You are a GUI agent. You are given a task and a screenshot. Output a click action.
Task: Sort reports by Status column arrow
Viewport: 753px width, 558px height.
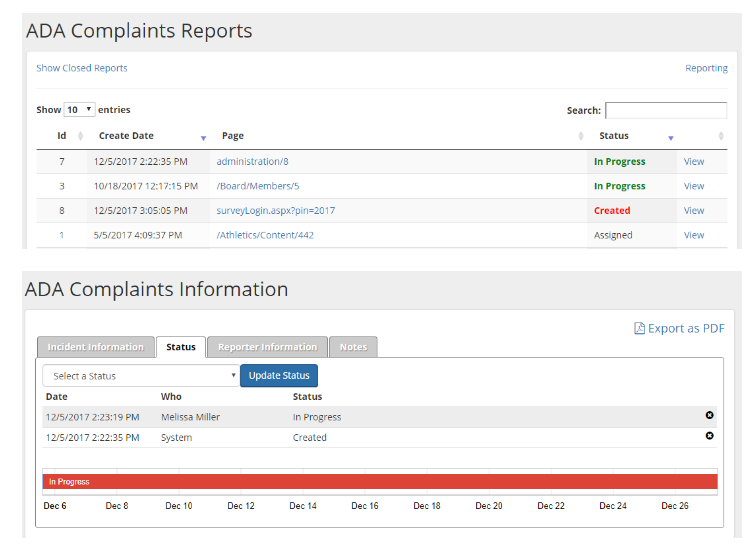(x=671, y=137)
